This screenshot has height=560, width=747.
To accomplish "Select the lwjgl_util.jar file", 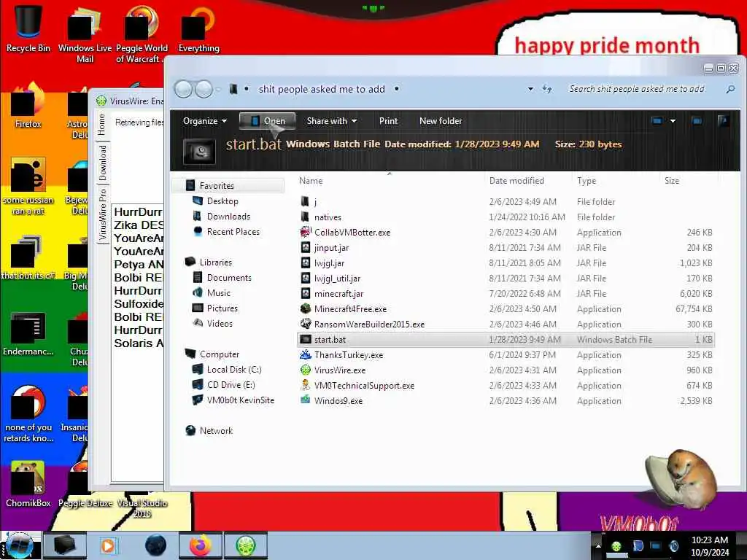I will pyautogui.click(x=337, y=278).
